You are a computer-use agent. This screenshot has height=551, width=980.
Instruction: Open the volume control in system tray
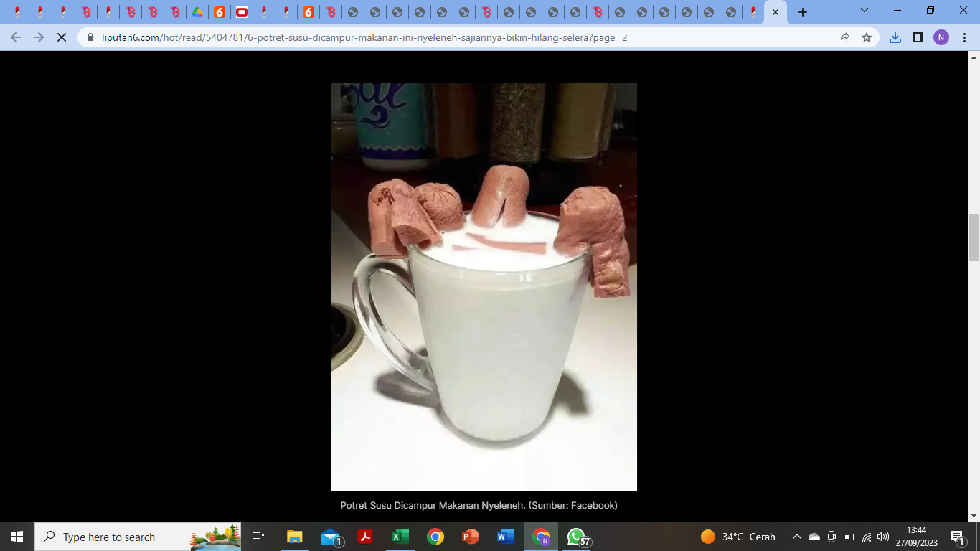883,537
